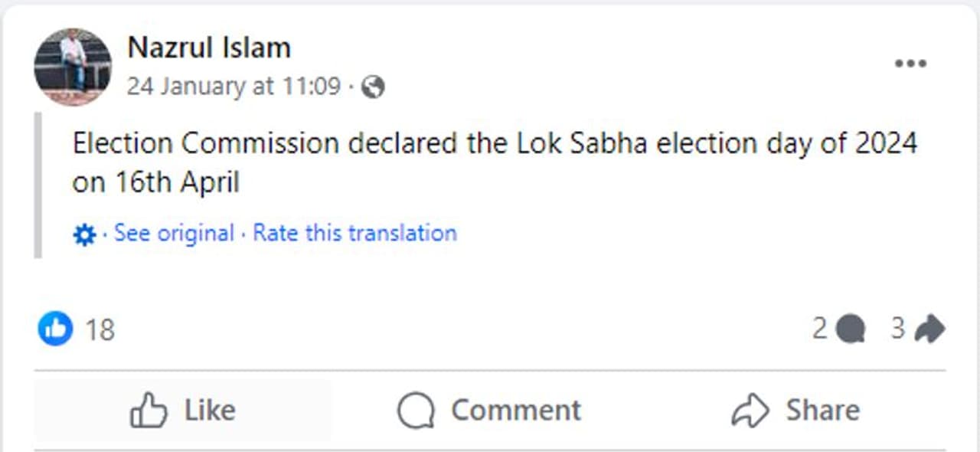This screenshot has height=452, width=980.
Task: Click the dark share arrow icon
Action: (x=929, y=329)
